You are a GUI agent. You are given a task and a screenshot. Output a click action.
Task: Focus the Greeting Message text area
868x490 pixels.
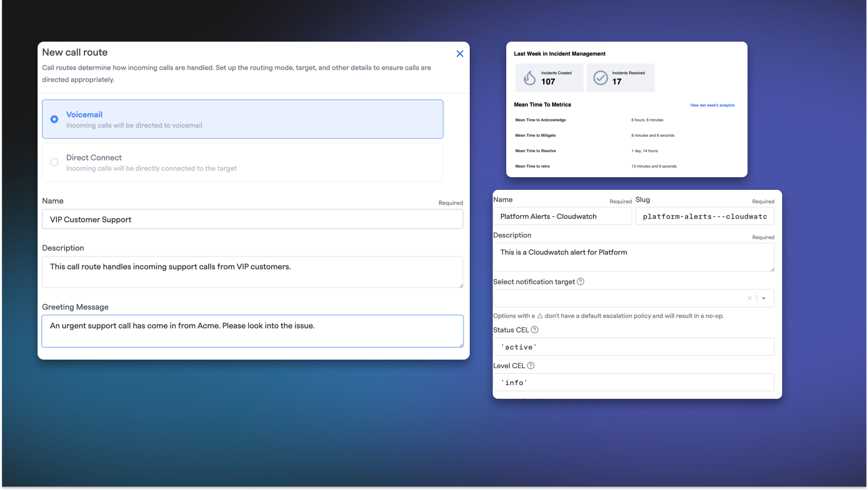[x=252, y=331]
